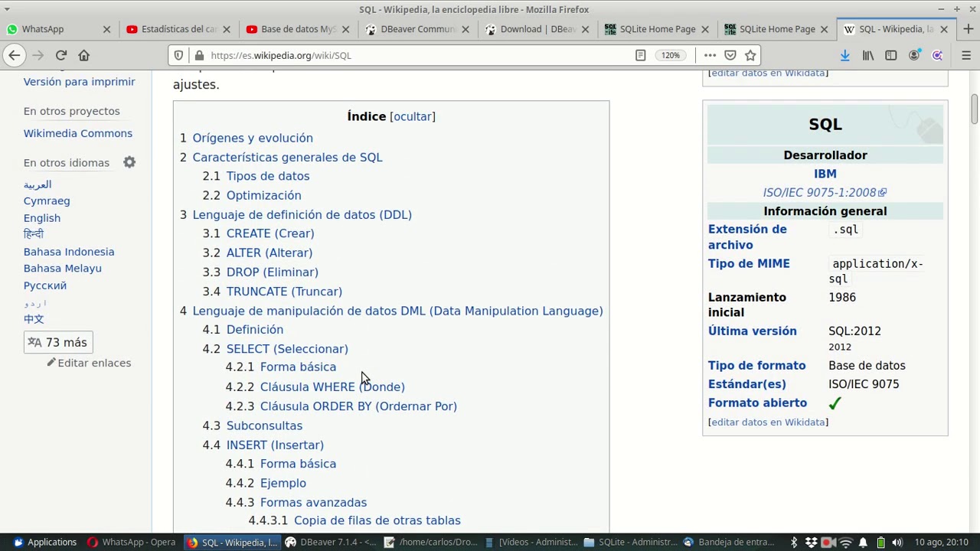The height and width of the screenshot is (551, 980).
Task: Save this page to Pocket
Action: [x=730, y=55]
